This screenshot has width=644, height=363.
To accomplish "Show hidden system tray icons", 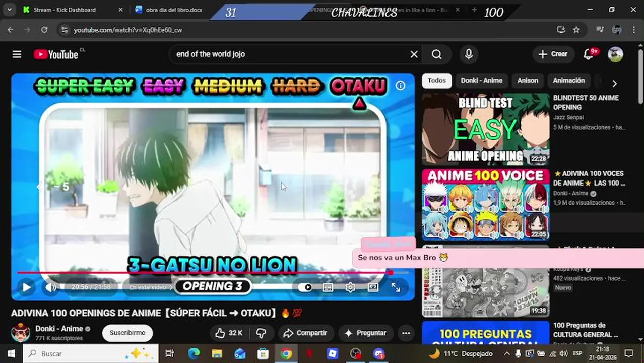I will pyautogui.click(x=507, y=354).
